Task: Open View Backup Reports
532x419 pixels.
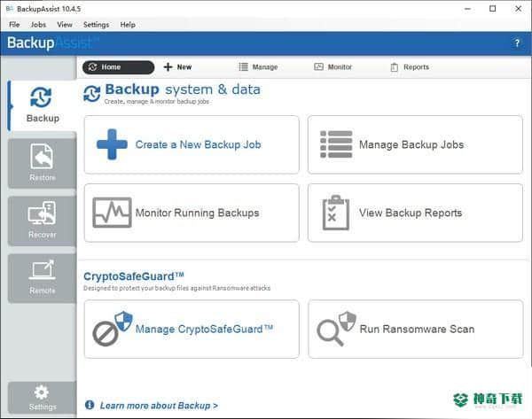Action: click(x=415, y=213)
